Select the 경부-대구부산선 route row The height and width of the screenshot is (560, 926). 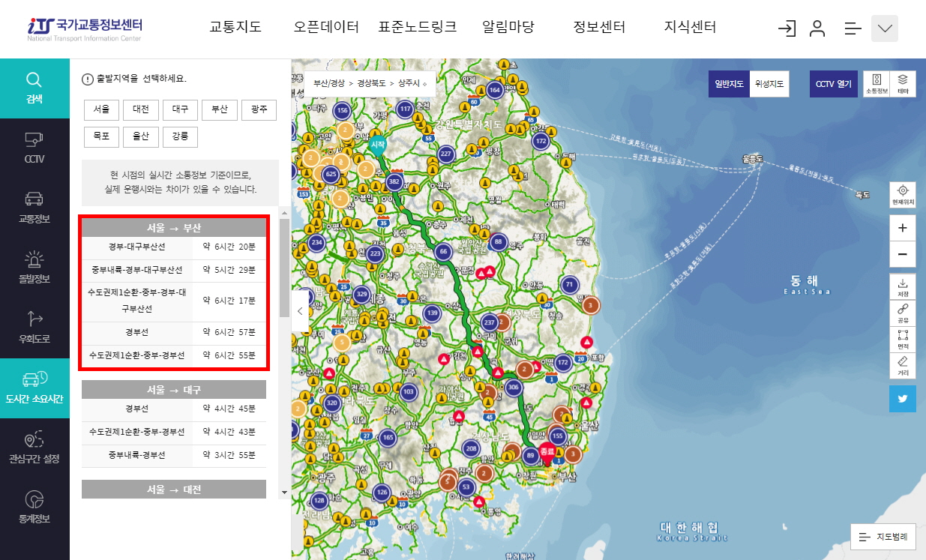point(174,248)
